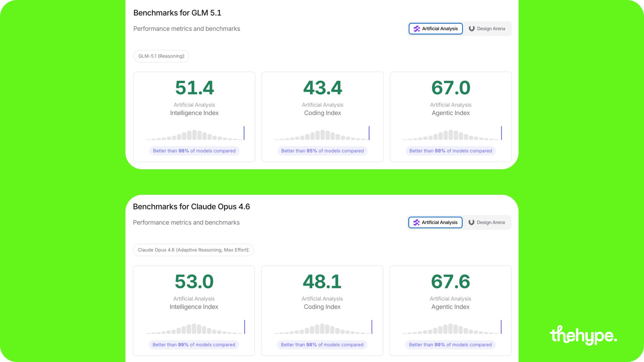The image size is (644, 362).
Task: Click 'Intelligence Index' label in GLM 5.1 card
Action: (x=194, y=113)
